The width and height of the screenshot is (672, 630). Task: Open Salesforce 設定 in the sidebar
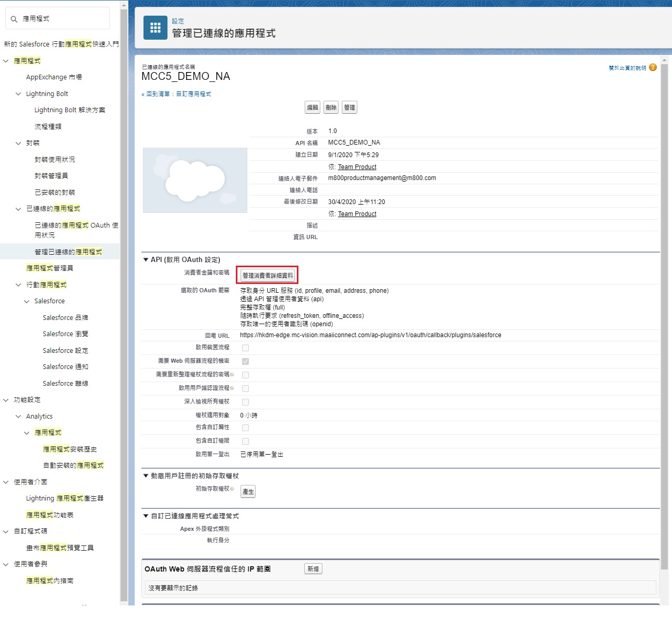pyautogui.click(x=65, y=351)
